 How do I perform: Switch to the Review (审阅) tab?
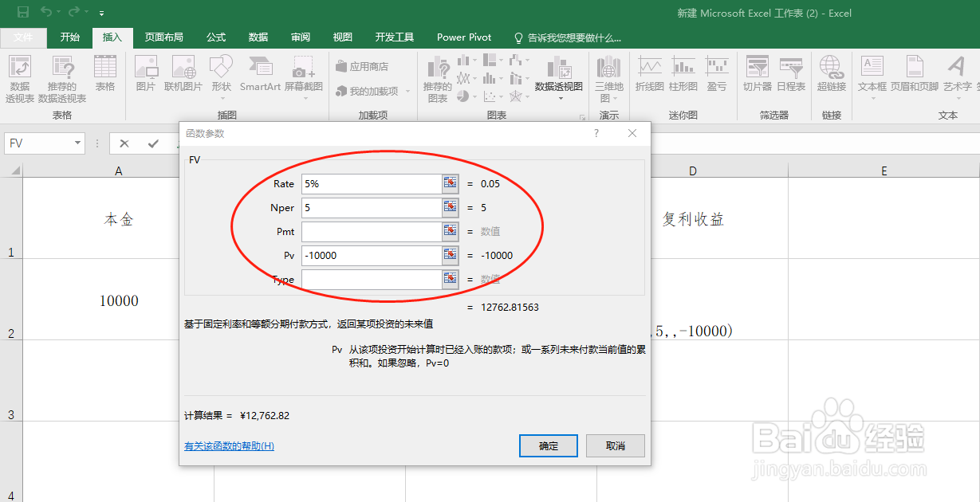pyautogui.click(x=301, y=37)
